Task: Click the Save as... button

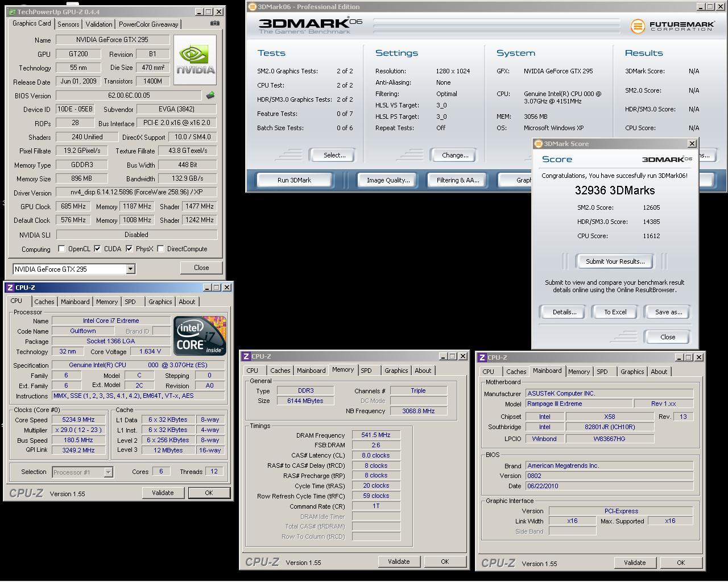Action: pos(668,312)
